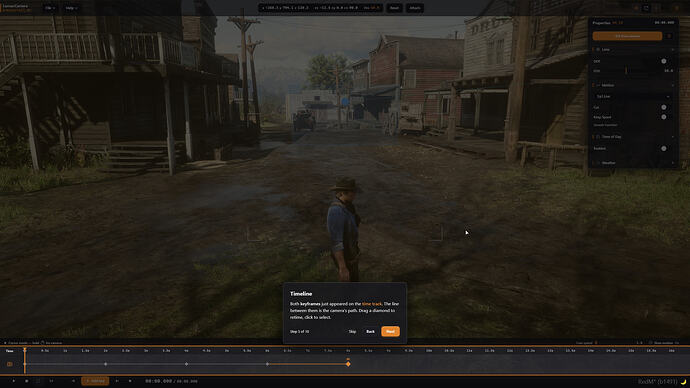
Task: Jump to previous keyframe button
Action: [73, 381]
